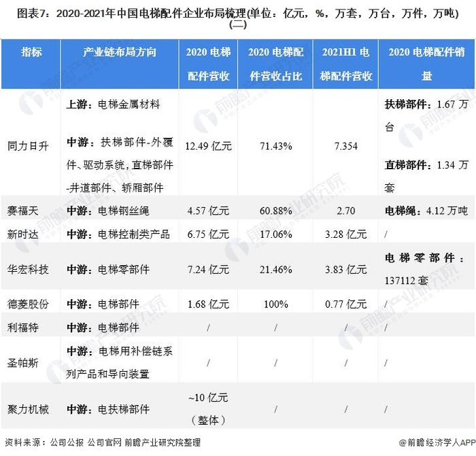Select company name 新时达
The width and height of the screenshot is (476, 456).
22,234
